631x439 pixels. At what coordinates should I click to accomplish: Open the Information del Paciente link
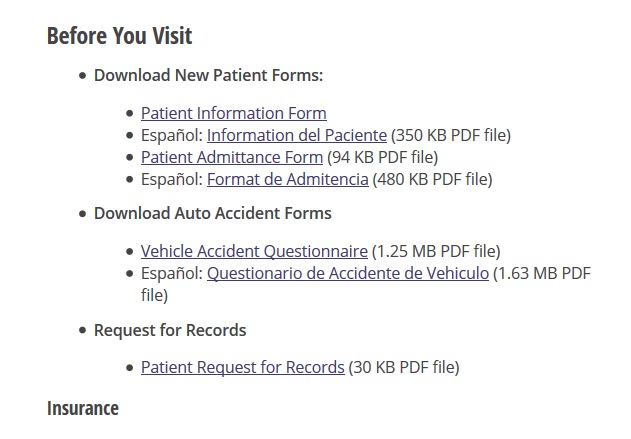coord(297,135)
